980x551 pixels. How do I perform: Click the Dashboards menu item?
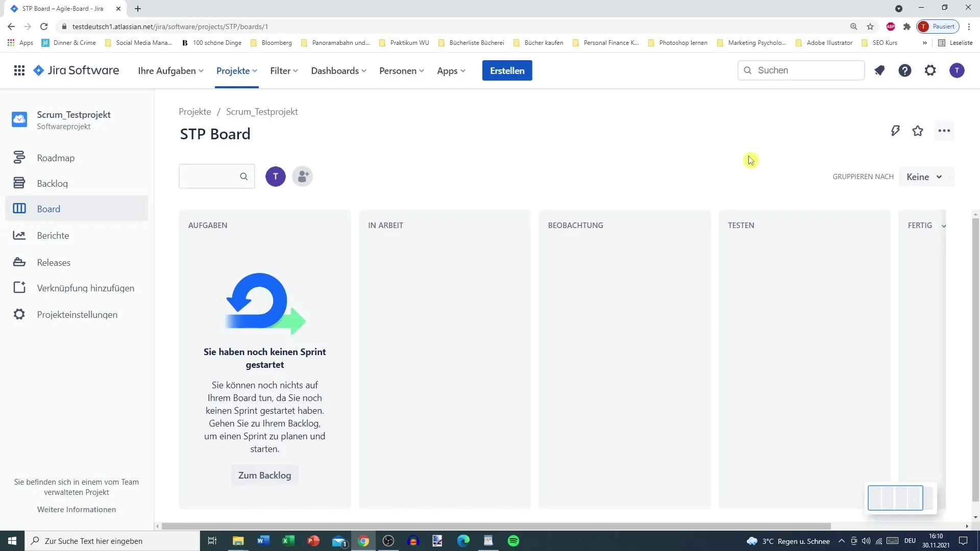pos(334,70)
